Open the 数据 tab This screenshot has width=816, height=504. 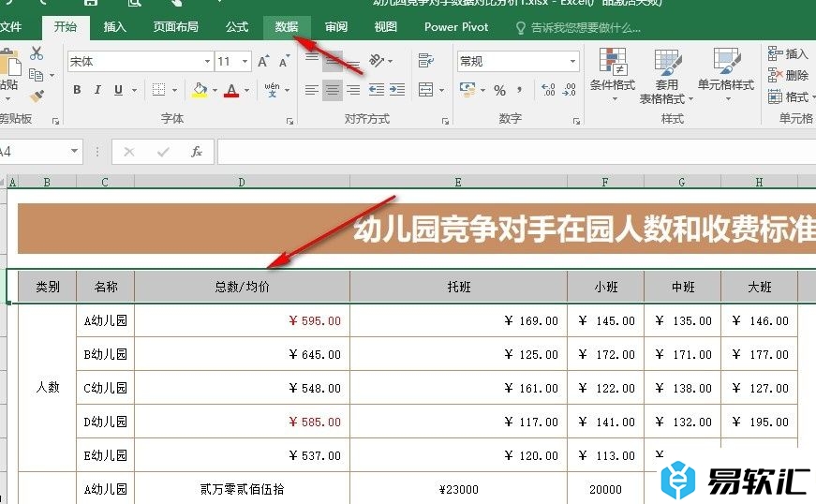click(287, 27)
